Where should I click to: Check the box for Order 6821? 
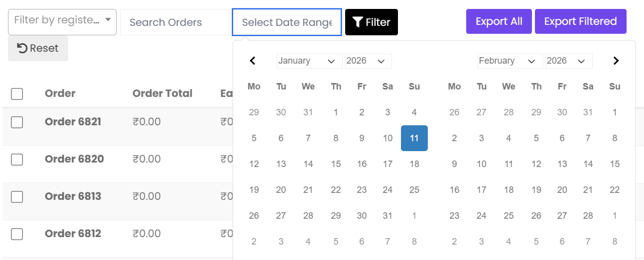pos(17,122)
